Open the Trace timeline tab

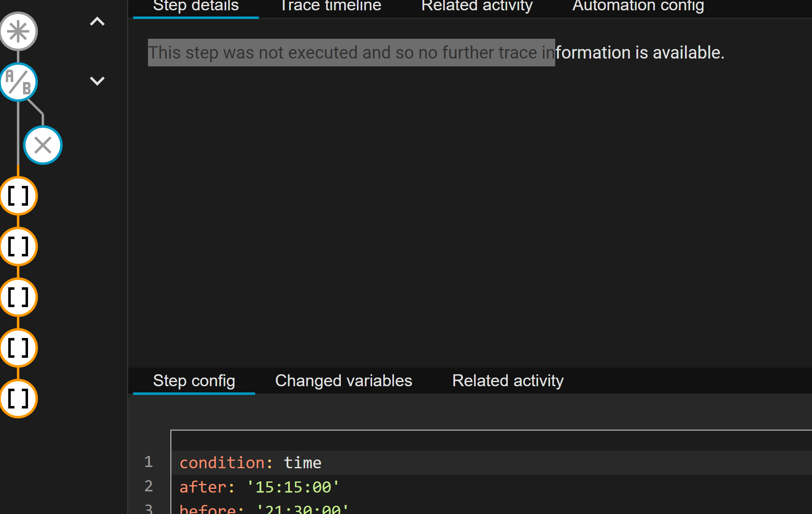[331, 6]
